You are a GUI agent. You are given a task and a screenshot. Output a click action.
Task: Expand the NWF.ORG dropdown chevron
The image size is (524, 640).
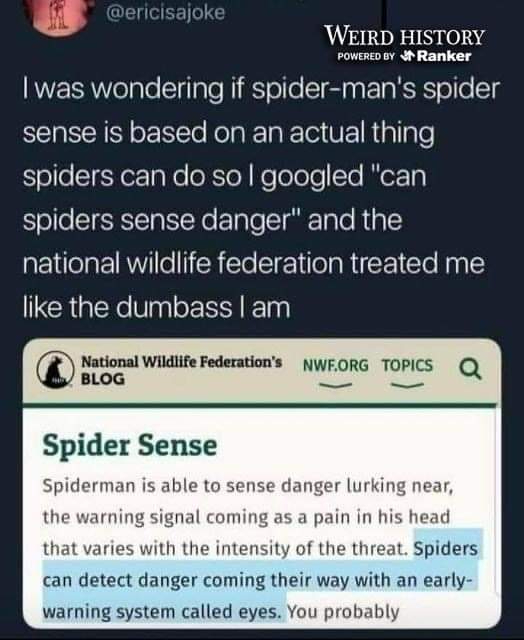[x=335, y=385]
